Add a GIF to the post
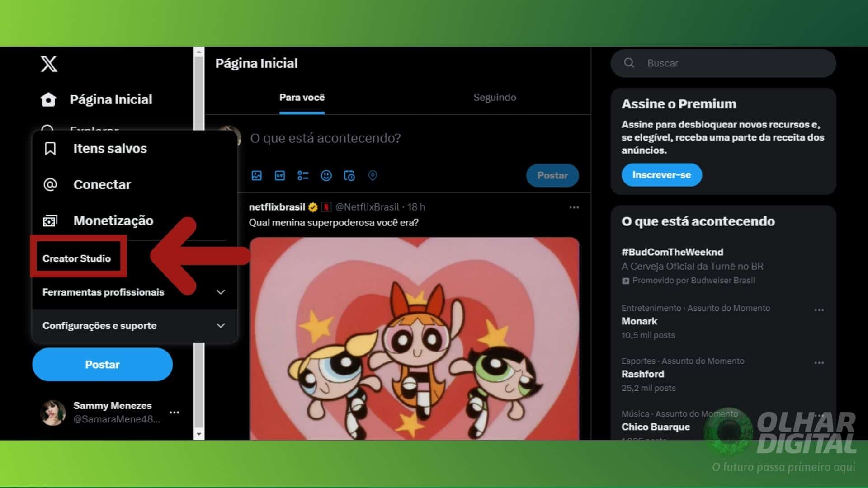 280,175
